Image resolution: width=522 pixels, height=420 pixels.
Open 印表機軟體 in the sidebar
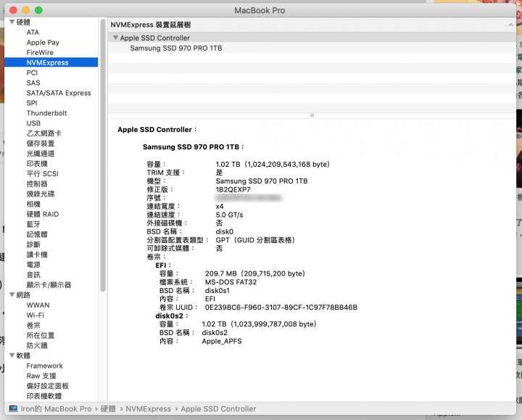pos(44,396)
